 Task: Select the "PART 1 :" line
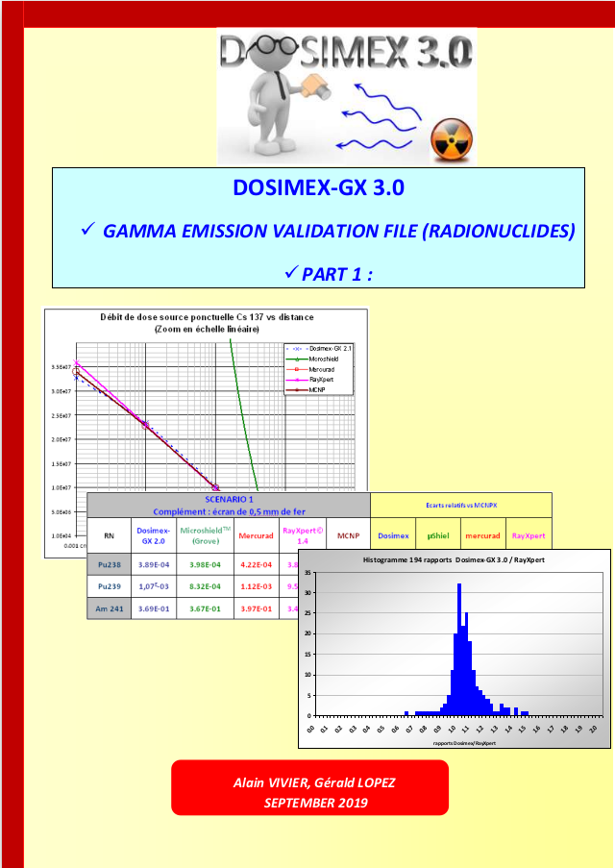coord(337,274)
